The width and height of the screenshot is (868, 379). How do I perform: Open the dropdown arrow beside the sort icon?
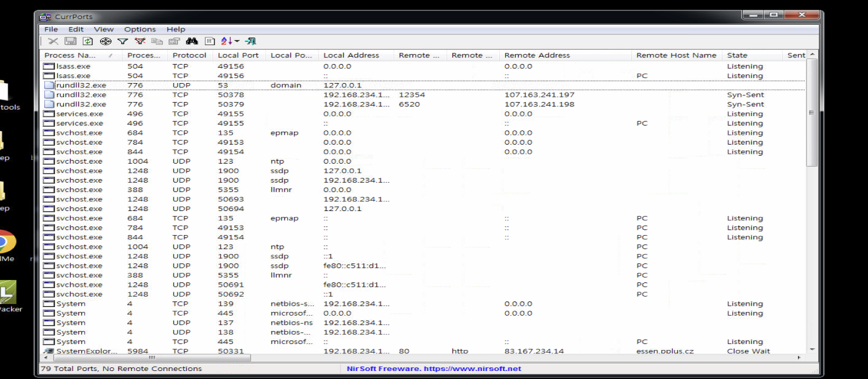pos(237,41)
